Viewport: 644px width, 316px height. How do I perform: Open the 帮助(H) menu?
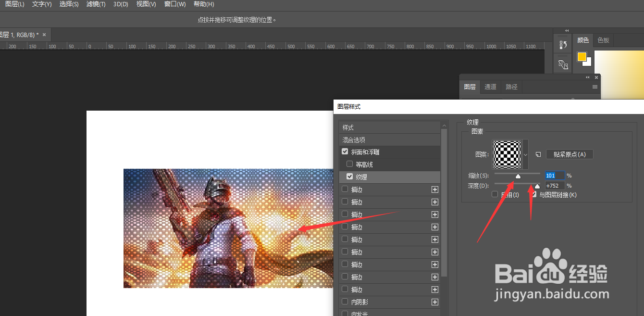coord(204,4)
